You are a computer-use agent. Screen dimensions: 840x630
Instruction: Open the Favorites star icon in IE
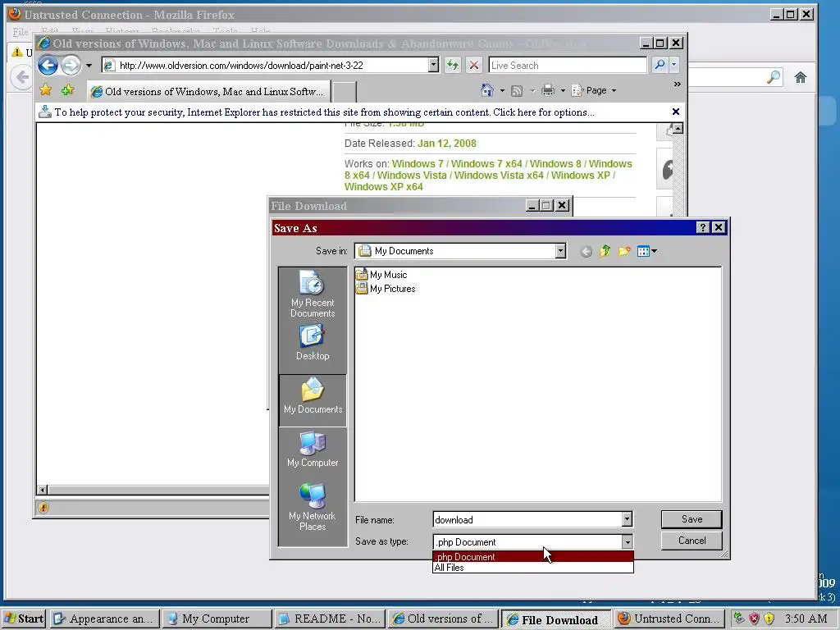(46, 90)
